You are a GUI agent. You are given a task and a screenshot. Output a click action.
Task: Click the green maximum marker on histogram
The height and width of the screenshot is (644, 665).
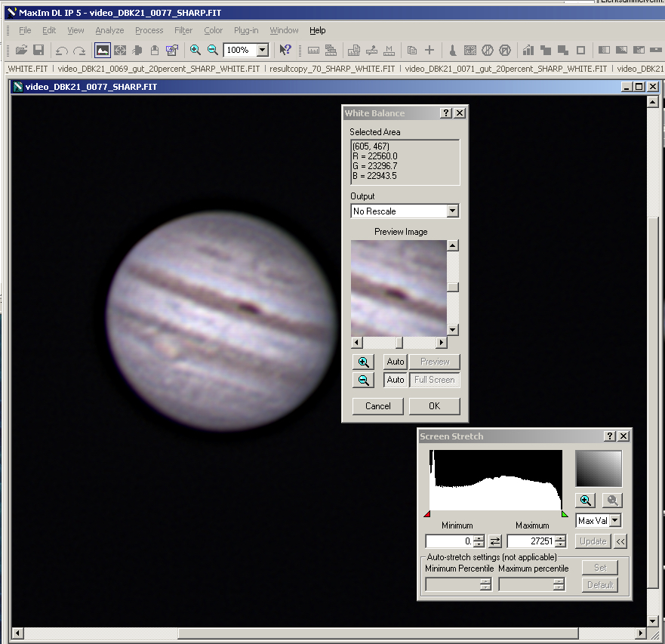pyautogui.click(x=565, y=513)
